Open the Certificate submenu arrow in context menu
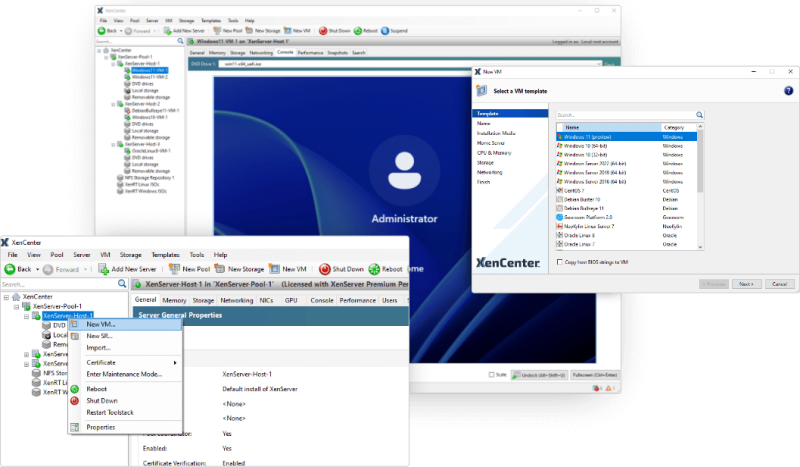800x467 pixels. (x=175, y=362)
